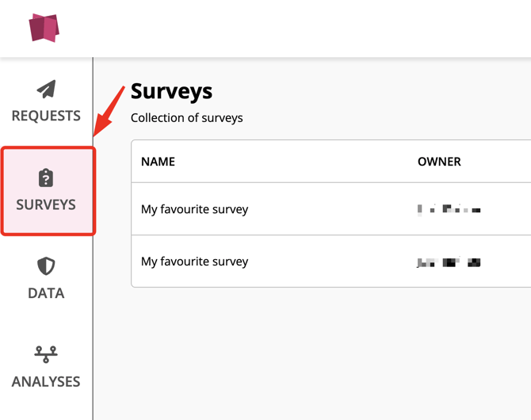Click the Surveys page heading
The width and height of the screenshot is (531, 420).
pyautogui.click(x=171, y=91)
